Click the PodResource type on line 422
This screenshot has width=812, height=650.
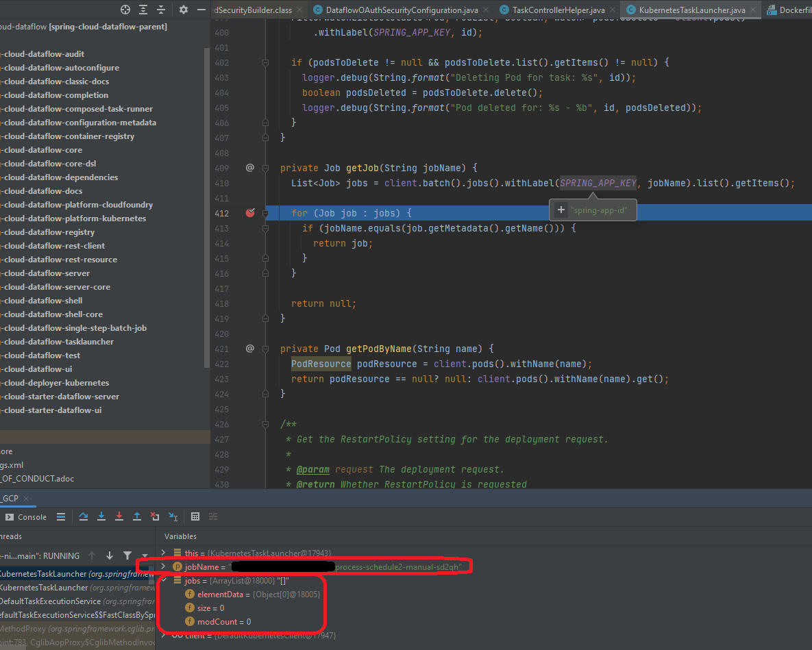[x=321, y=364]
